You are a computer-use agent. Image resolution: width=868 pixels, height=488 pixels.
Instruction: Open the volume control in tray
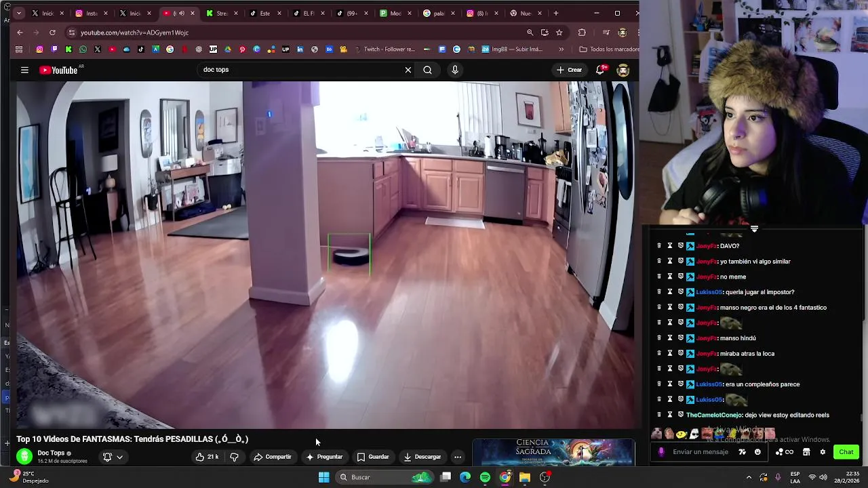click(823, 477)
